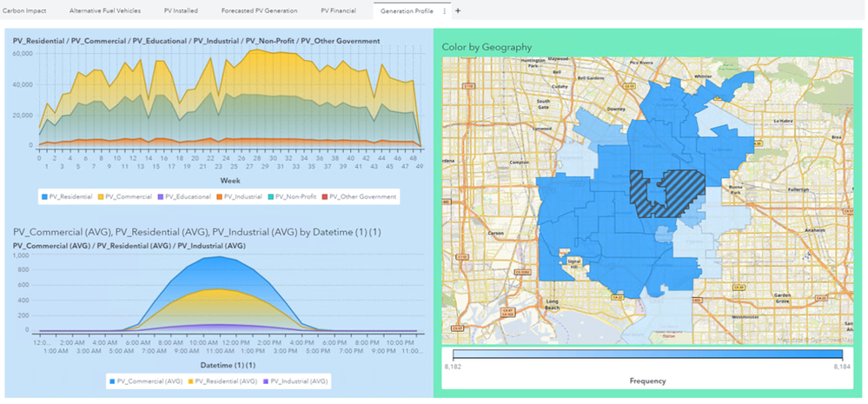Click South Gate label on the map

[x=543, y=103]
